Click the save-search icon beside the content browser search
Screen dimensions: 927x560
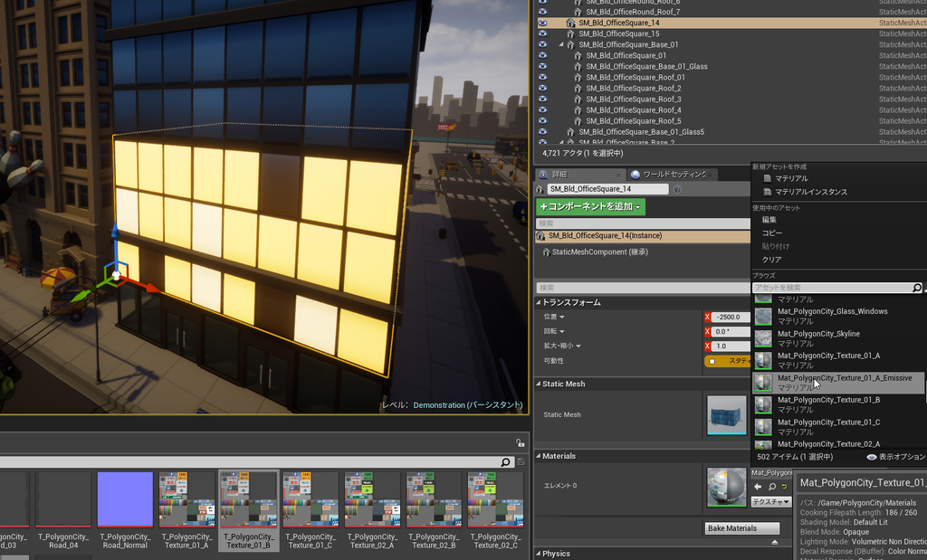[x=521, y=462]
